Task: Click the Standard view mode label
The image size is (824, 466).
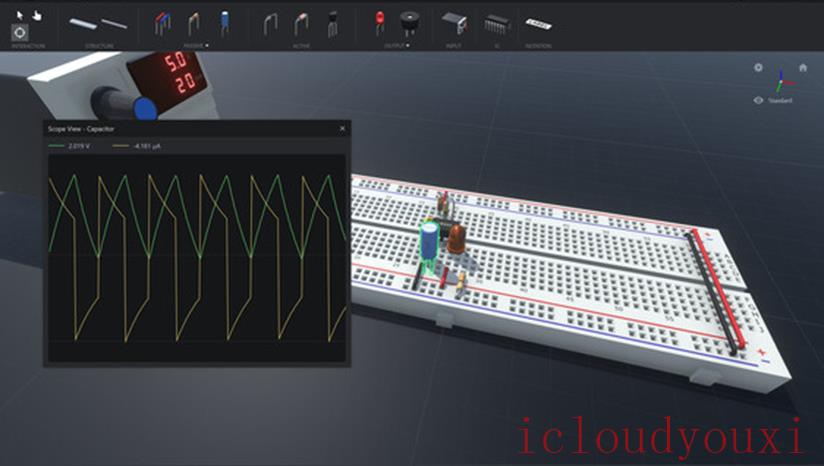Action: pos(780,100)
